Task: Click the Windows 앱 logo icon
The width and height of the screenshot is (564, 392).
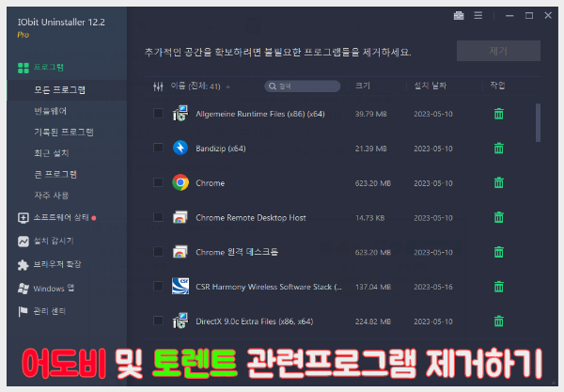Action: tap(23, 289)
